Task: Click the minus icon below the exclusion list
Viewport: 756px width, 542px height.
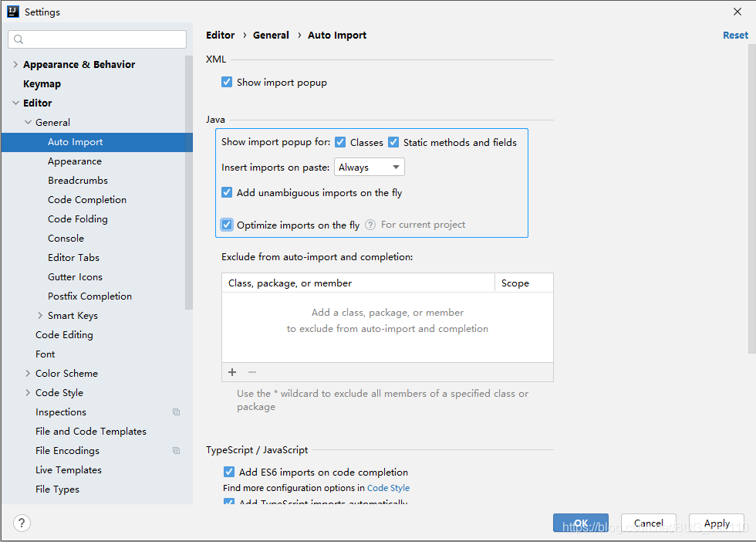Action: 251,372
